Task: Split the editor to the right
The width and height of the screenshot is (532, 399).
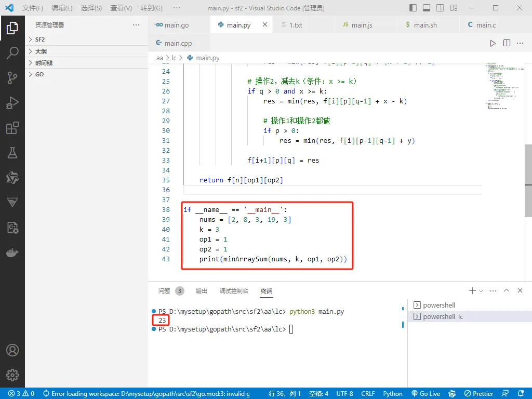Action: point(507,43)
